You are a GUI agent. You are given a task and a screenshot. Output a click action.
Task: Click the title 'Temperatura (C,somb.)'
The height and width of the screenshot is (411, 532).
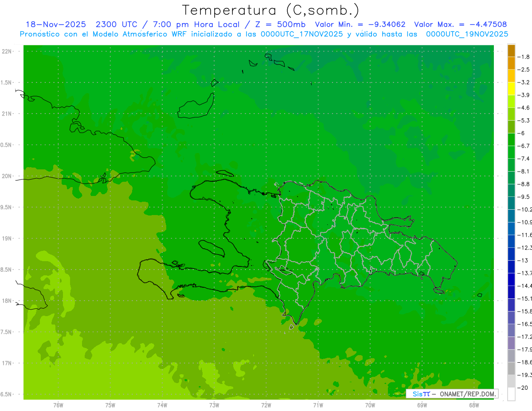point(270,10)
